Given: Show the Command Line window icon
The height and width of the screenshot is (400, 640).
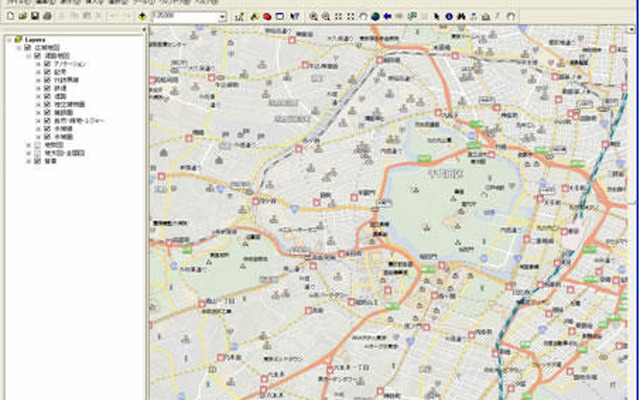Looking at the screenshot, I should coord(280,17).
